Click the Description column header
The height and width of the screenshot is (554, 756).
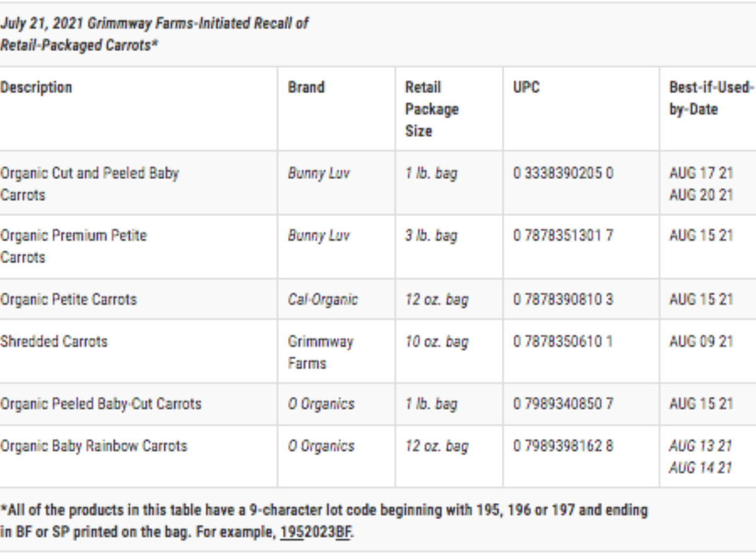click(x=36, y=88)
